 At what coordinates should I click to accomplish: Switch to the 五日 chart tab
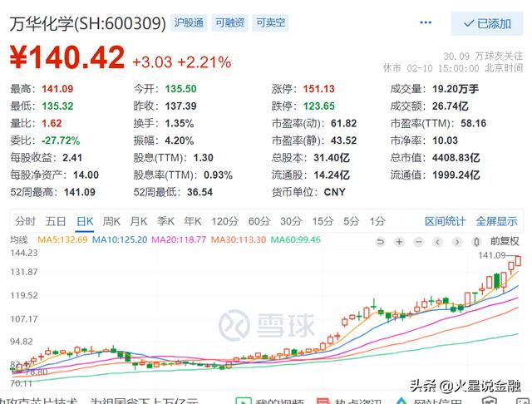pos(56,221)
